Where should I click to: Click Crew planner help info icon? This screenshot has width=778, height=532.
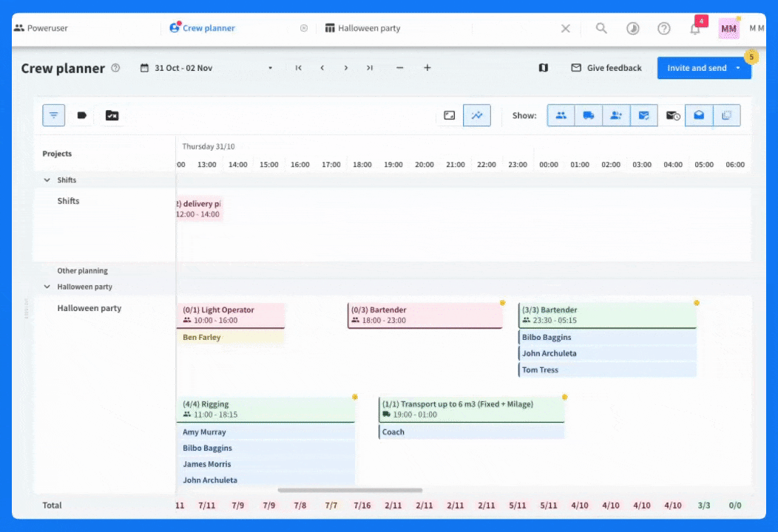tap(115, 68)
